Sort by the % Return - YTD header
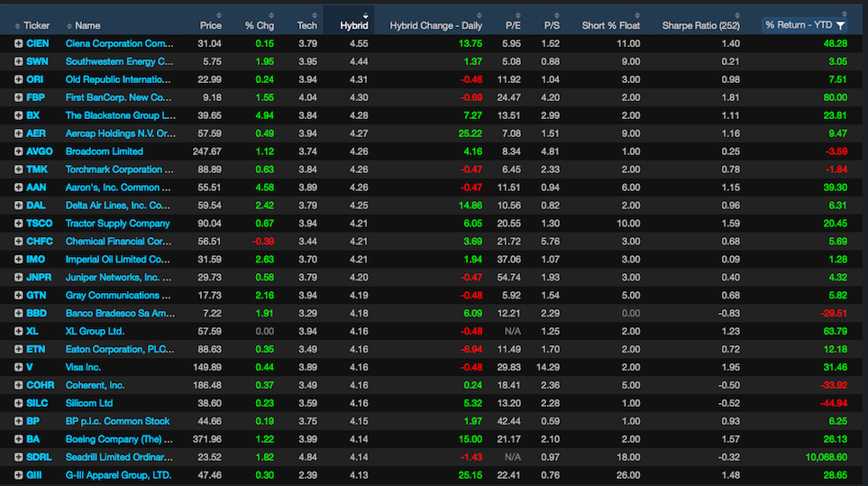This screenshot has height=486, width=868. pyautogui.click(x=799, y=25)
